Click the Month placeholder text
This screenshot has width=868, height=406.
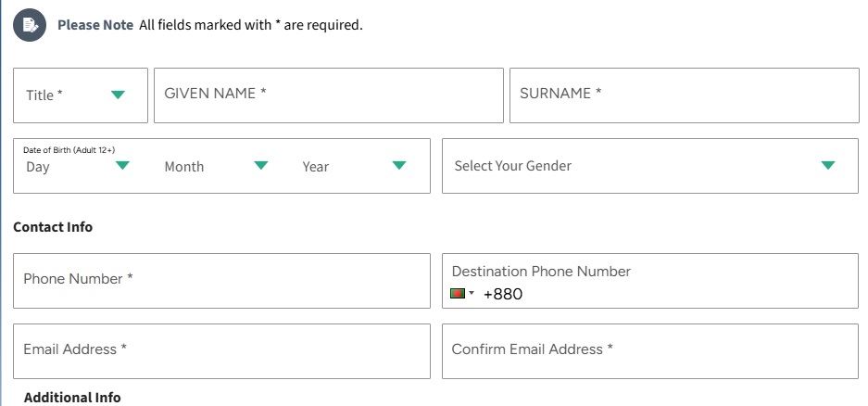[x=183, y=167]
